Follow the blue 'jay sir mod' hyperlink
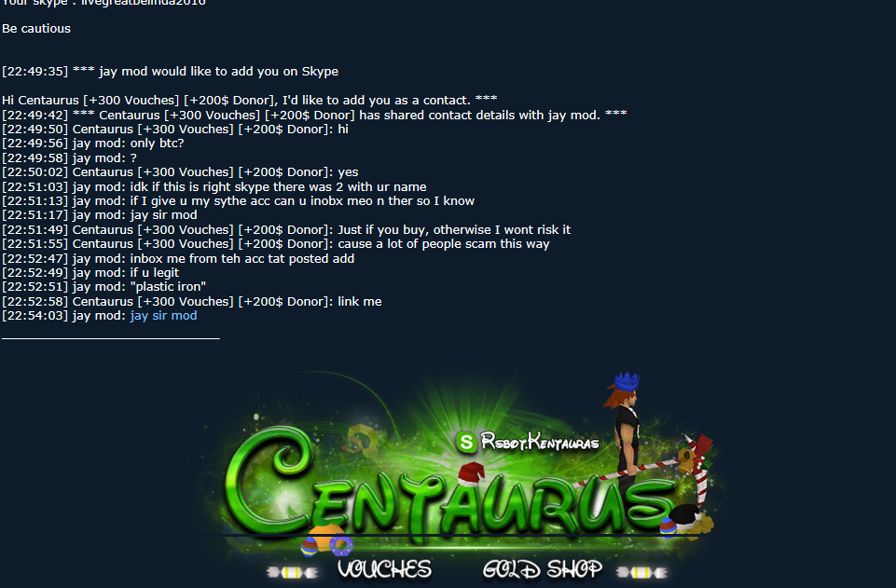The height and width of the screenshot is (588, 896). click(163, 316)
